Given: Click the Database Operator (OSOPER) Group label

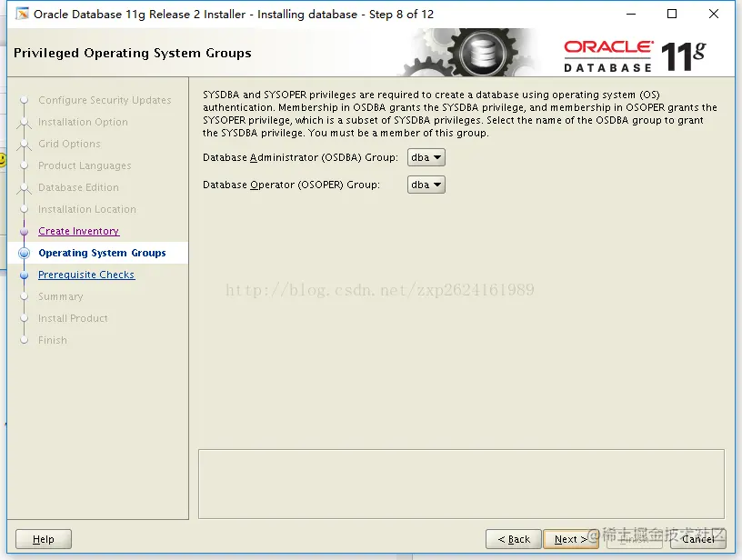Looking at the screenshot, I should pos(292,185).
